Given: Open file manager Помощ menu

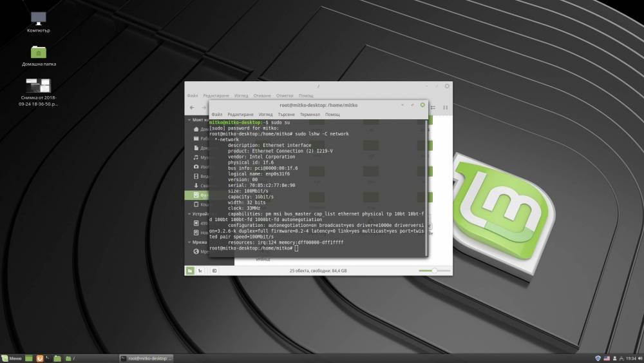Looking at the screenshot, I should point(306,96).
